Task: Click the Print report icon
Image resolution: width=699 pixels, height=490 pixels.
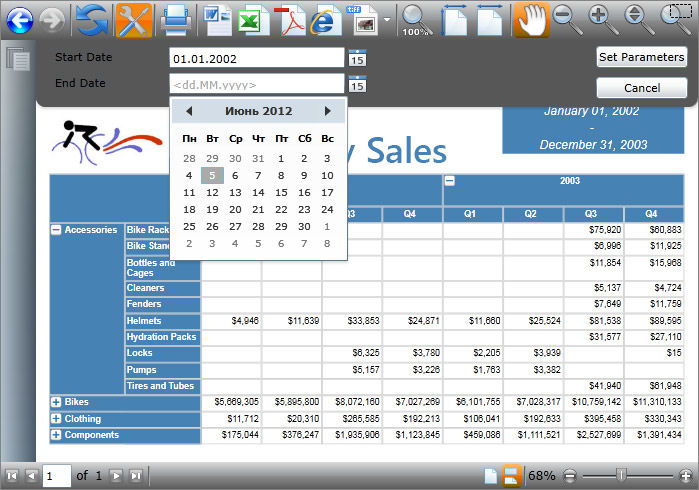Action: pos(176,19)
